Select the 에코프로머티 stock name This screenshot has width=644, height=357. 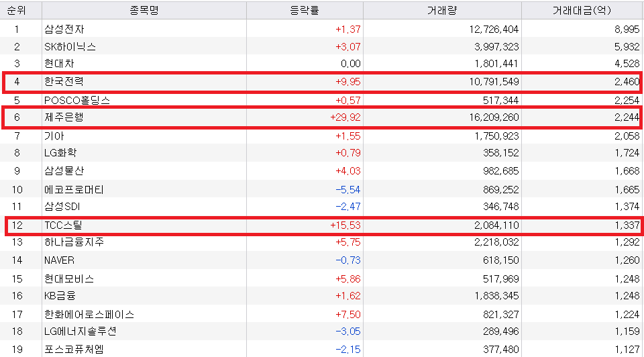pos(74,190)
